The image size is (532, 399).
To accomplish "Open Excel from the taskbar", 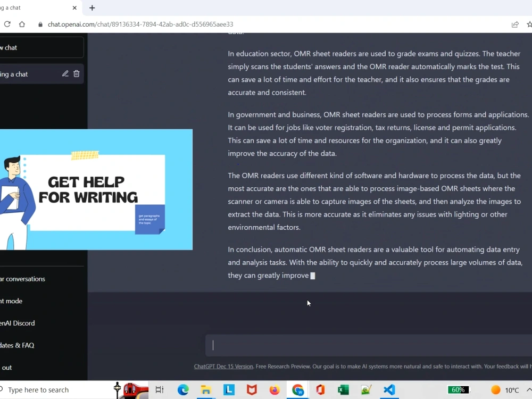I will tap(343, 390).
